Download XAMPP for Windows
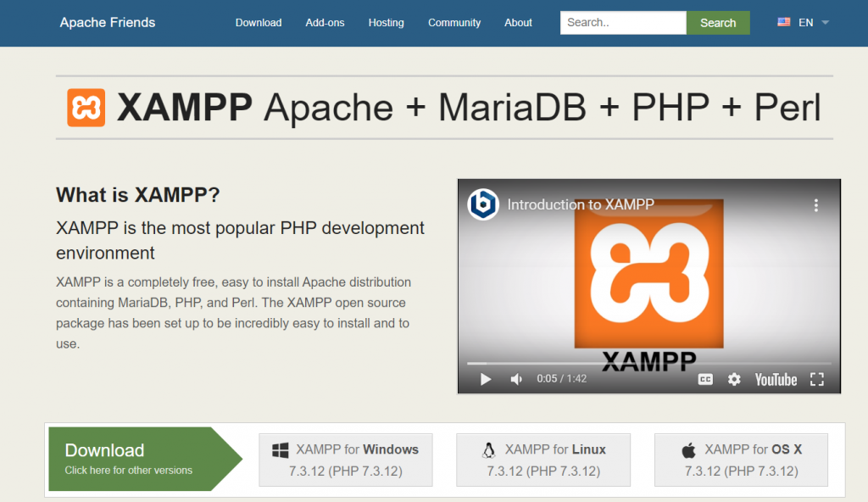868x502 pixels. (x=346, y=460)
